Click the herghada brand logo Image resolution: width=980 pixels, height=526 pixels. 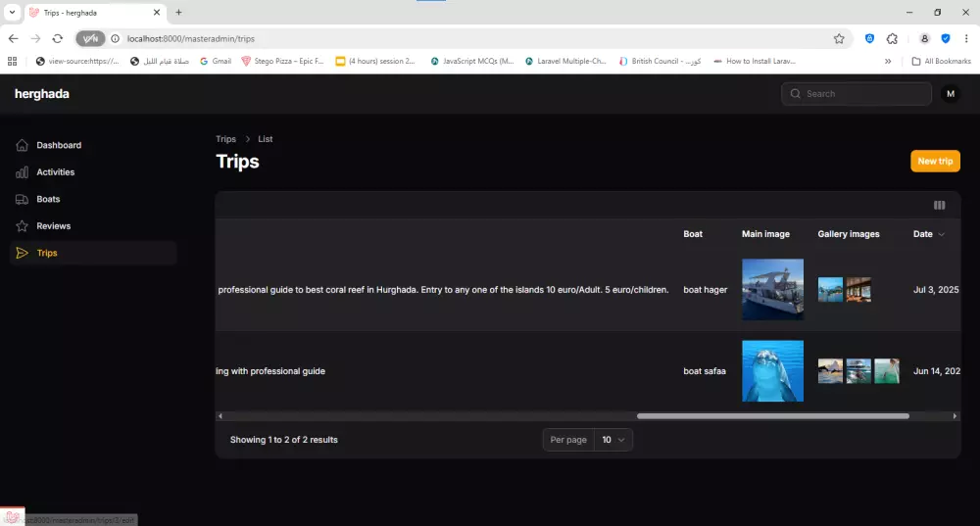[42, 94]
